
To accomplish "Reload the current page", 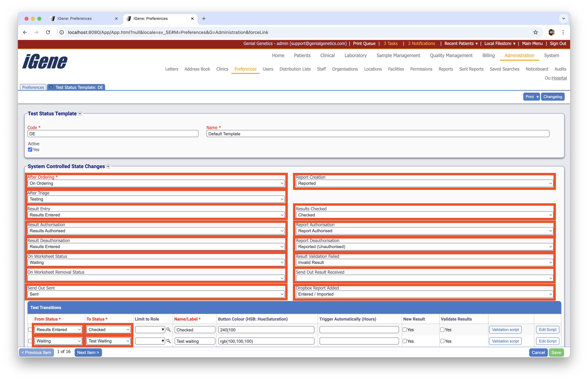I will click(x=48, y=32).
